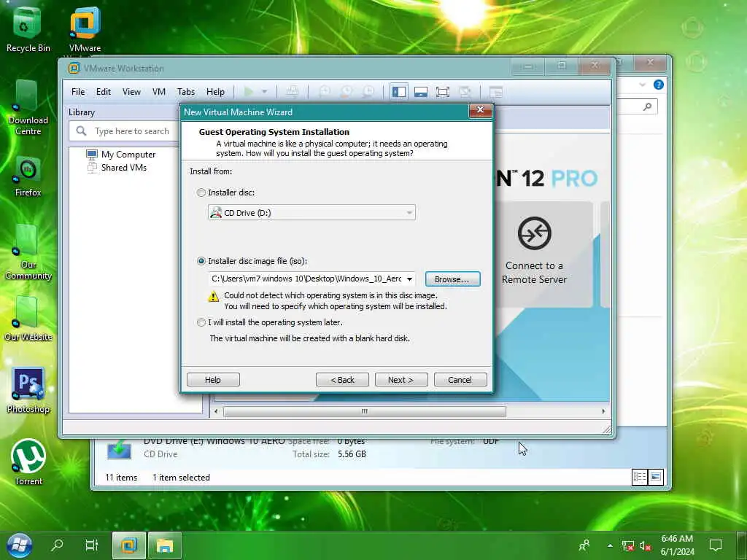747x560 pixels.
Task: Select I will install the OS later
Action: [x=201, y=322]
